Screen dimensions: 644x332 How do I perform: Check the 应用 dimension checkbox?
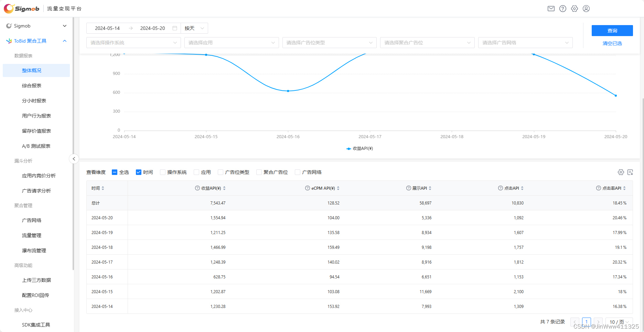coord(196,172)
